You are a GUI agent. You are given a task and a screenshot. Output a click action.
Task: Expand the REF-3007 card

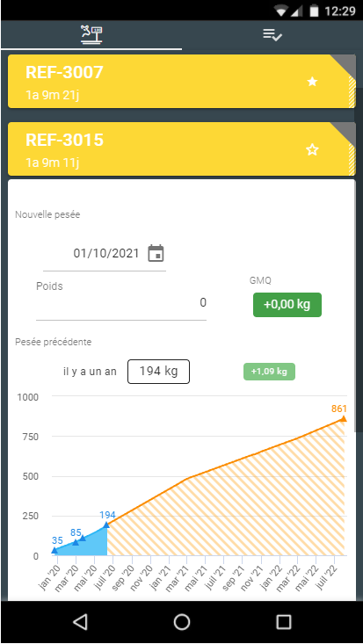[x=182, y=82]
